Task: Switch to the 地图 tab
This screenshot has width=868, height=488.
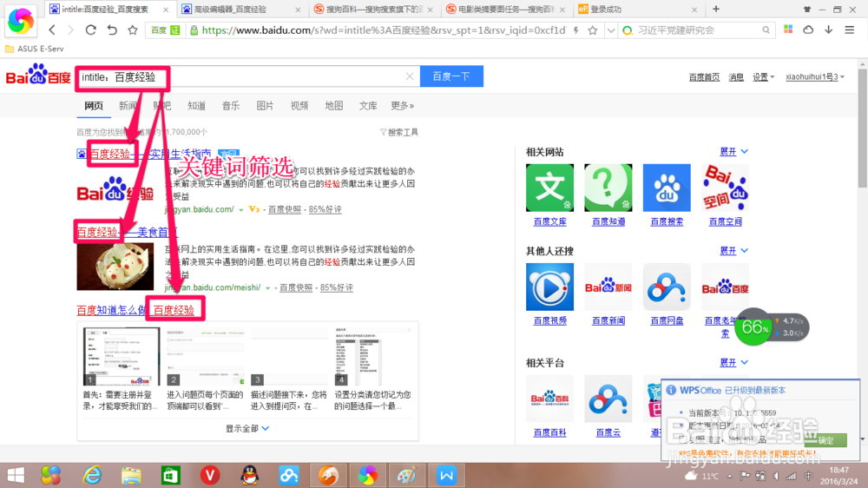Action: [x=334, y=106]
